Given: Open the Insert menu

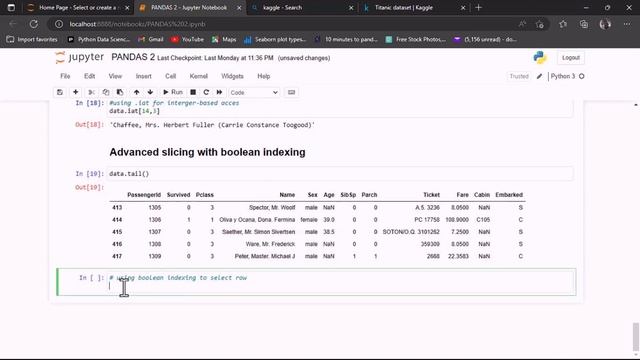Looking at the screenshot, I should pos(143,76).
